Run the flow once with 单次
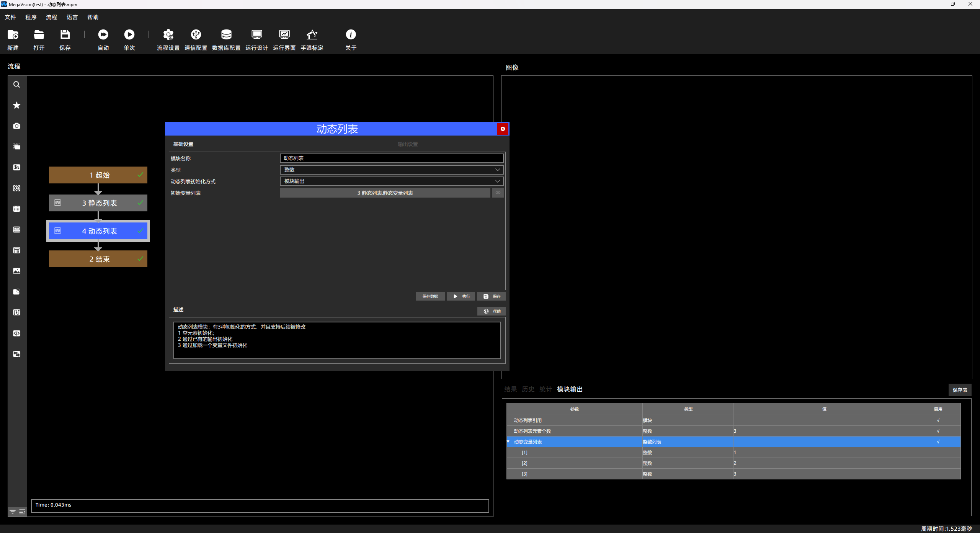The width and height of the screenshot is (980, 533). click(129, 35)
